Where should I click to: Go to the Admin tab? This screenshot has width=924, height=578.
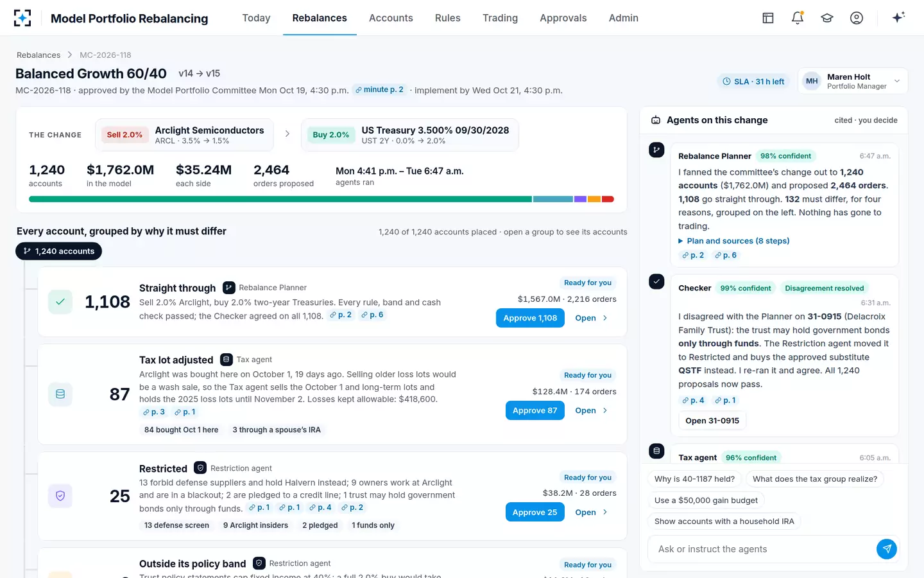point(624,18)
